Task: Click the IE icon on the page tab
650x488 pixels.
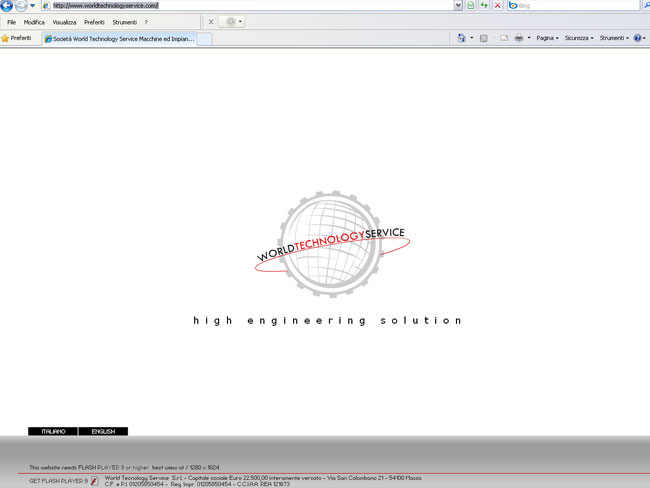Action: (48, 39)
